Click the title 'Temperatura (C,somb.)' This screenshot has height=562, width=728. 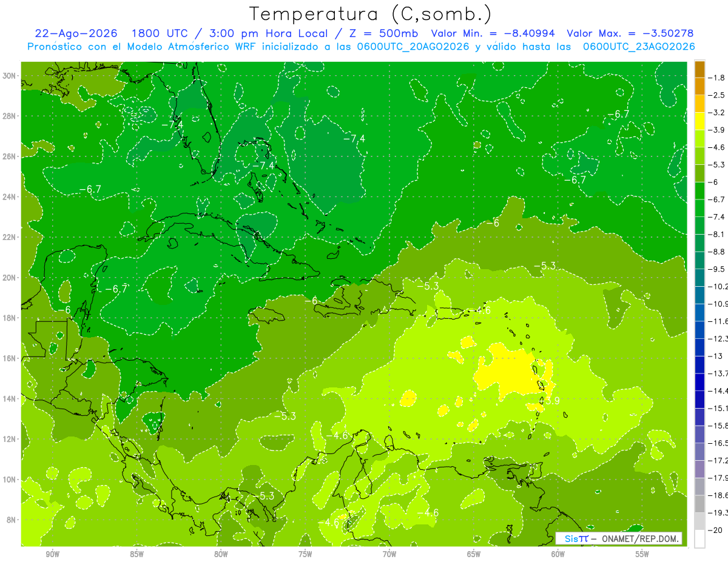tap(371, 14)
